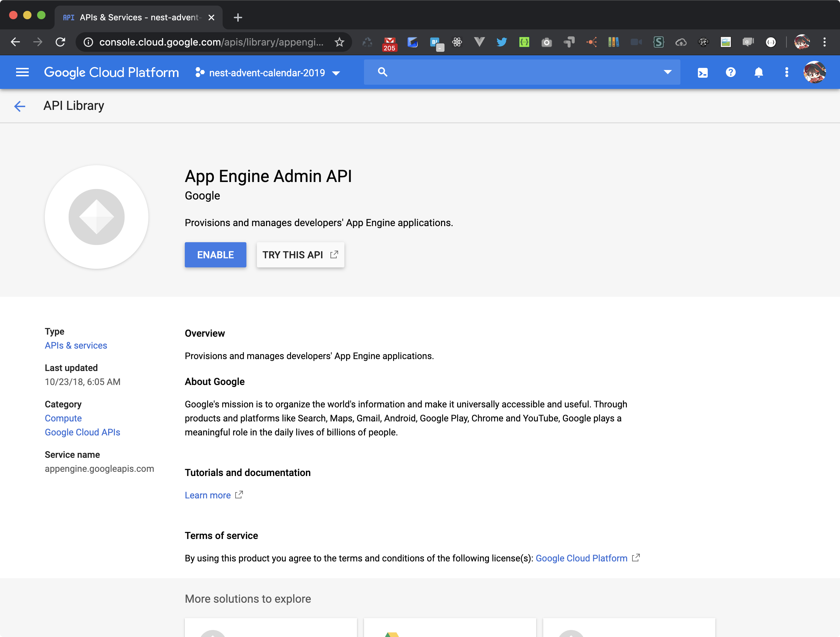The image size is (840, 637).
Task: Click the last updated date 10/23/18, 6:05 AM
Action: [x=82, y=381]
